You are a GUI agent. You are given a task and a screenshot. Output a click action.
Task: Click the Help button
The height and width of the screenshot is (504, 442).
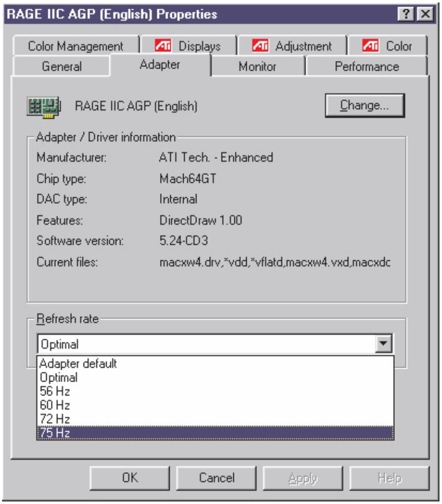pyautogui.click(x=389, y=478)
